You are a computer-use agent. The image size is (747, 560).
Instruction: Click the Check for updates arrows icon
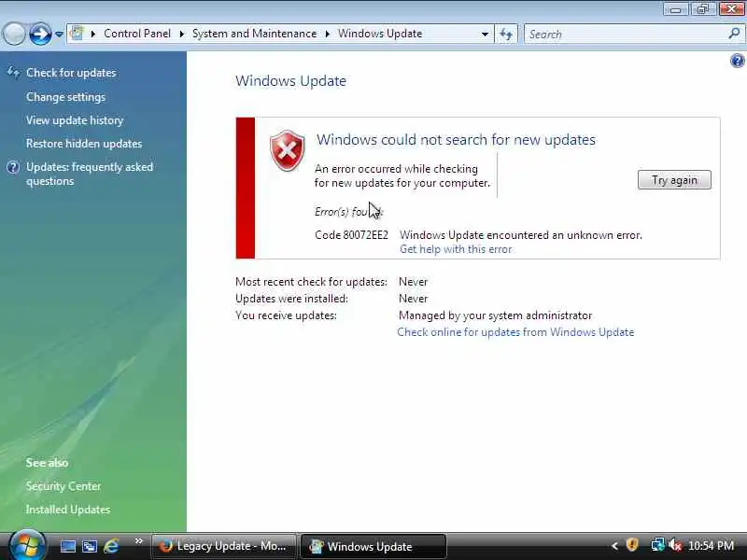pos(13,73)
